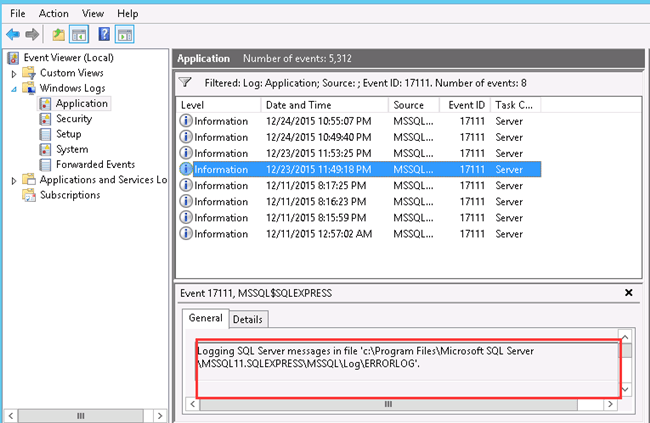
Task: Click the tree pane horizontal scrollbar thumb
Action: [81, 416]
